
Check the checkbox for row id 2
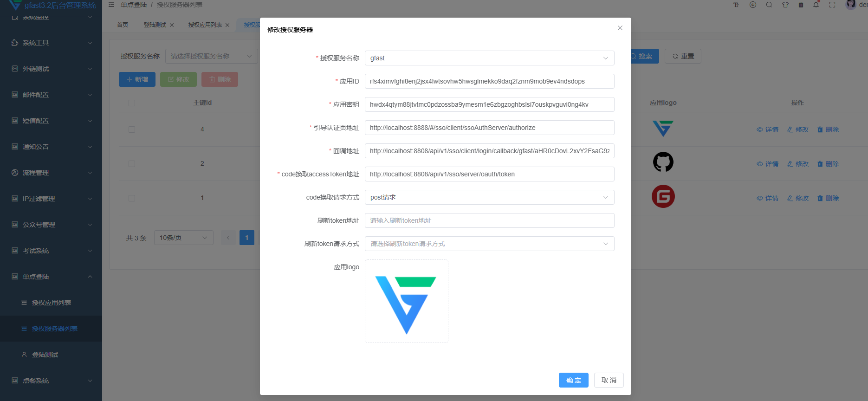(132, 164)
